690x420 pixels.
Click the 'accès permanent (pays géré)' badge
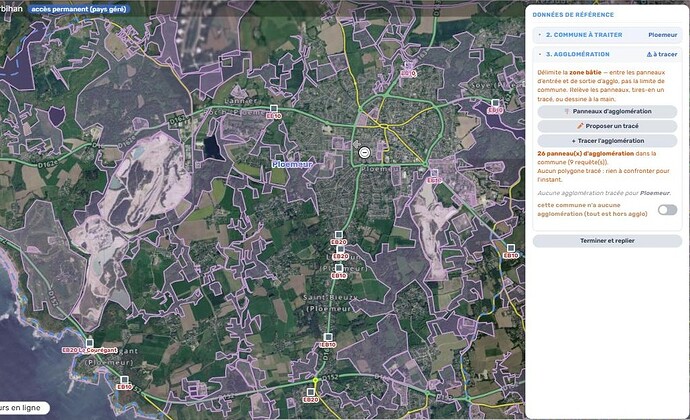click(x=79, y=9)
